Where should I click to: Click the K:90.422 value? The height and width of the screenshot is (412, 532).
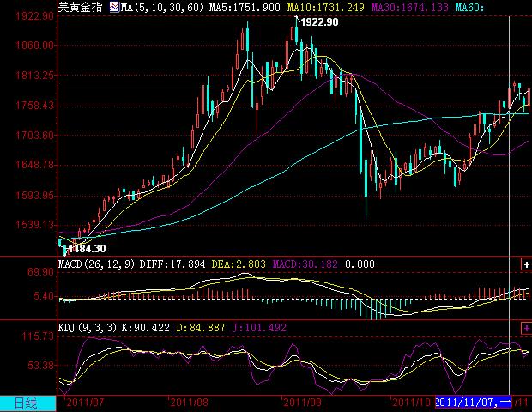[x=146, y=328]
